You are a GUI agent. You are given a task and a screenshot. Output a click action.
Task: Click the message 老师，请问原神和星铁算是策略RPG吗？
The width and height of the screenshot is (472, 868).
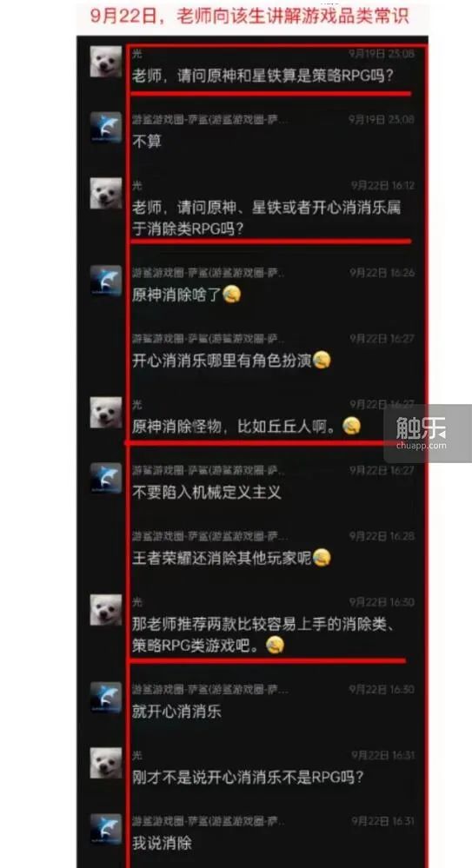(263, 76)
